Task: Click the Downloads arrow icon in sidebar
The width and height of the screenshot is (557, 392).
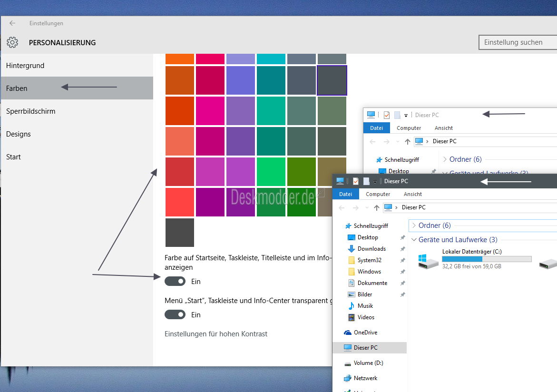Action: click(x=352, y=249)
